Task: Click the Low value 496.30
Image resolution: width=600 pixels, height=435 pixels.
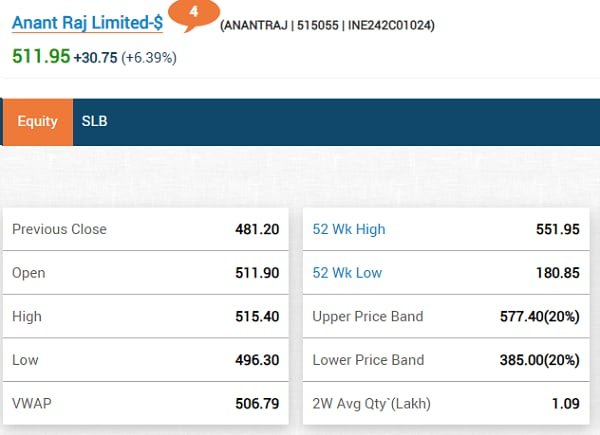Action: pyautogui.click(x=255, y=360)
